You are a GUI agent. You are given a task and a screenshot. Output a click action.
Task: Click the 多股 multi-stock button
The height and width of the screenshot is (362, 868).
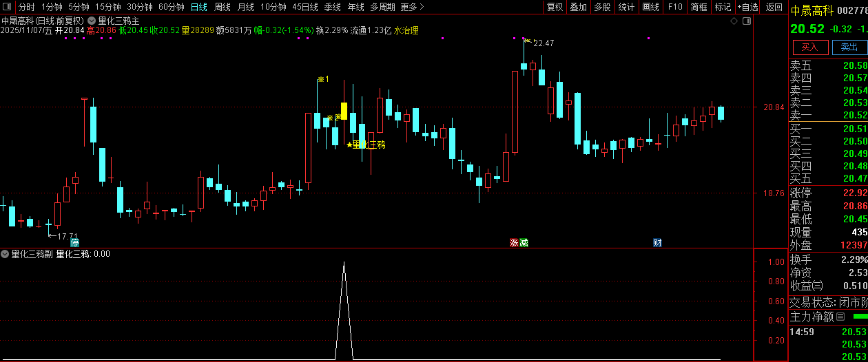click(x=603, y=7)
